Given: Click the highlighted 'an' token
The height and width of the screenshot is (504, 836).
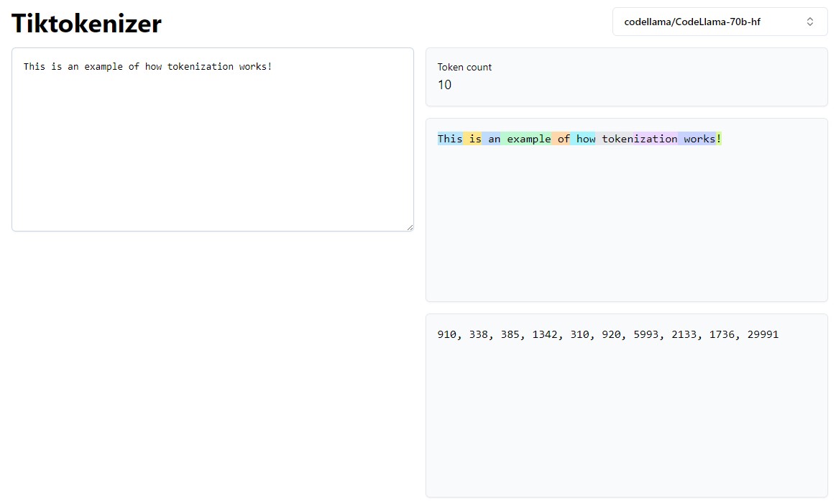Looking at the screenshot, I should coord(493,139).
